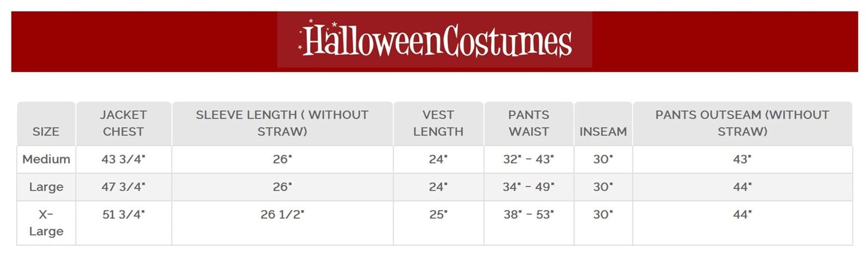Image resolution: width=868 pixels, height=262 pixels.
Task: Click the PANTS WAIST column header
Action: coord(529,123)
